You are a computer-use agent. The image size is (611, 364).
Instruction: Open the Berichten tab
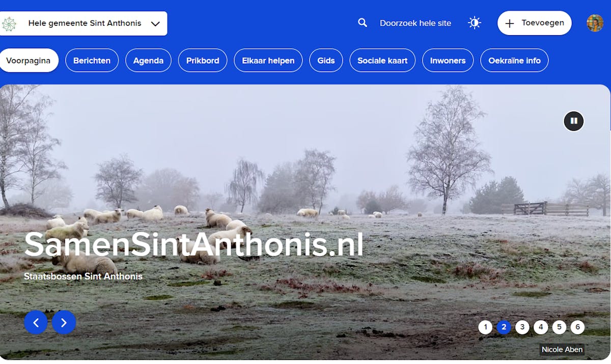click(92, 61)
